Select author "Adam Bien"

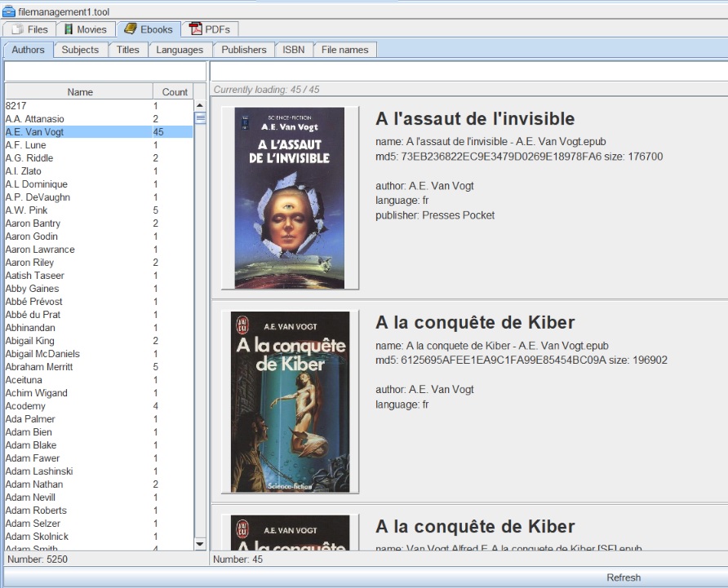tap(99, 431)
